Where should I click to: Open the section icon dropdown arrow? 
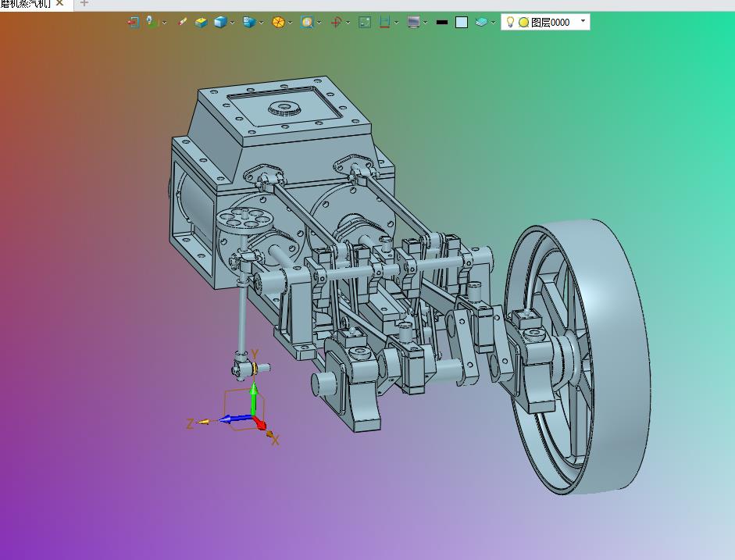pos(397,22)
